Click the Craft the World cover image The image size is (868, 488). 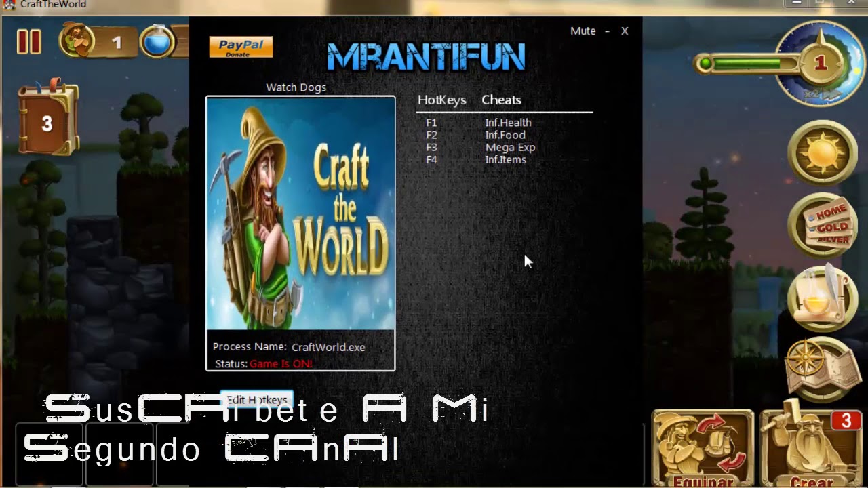click(x=300, y=213)
